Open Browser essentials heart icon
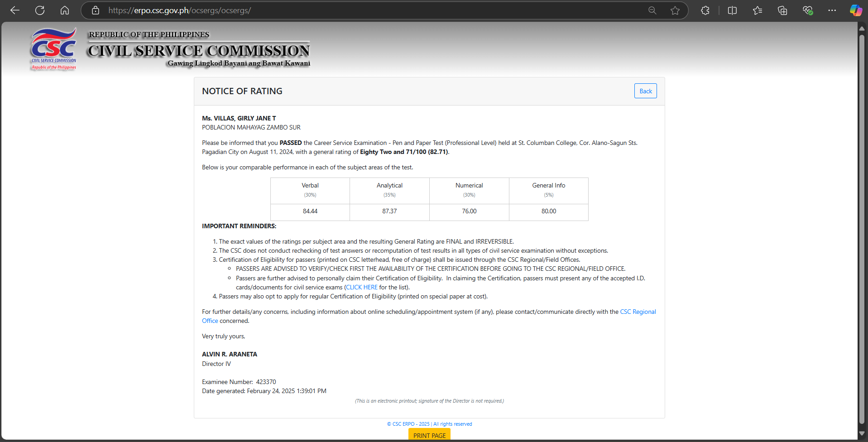This screenshot has width=868, height=442. pyautogui.click(x=808, y=10)
